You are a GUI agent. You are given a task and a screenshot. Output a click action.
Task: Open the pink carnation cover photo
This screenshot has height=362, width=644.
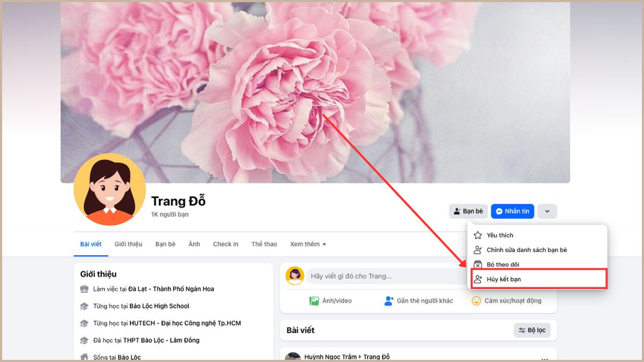click(315, 92)
